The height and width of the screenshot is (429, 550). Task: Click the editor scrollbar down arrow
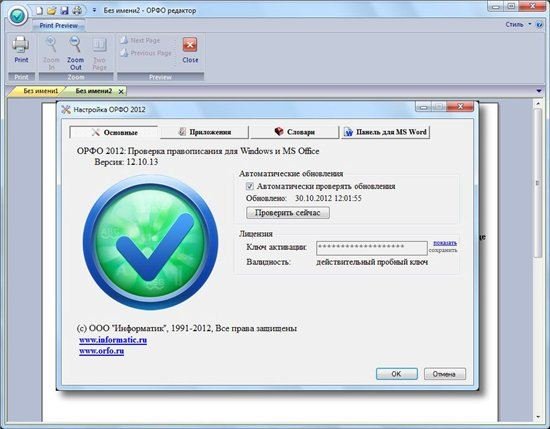[538, 417]
